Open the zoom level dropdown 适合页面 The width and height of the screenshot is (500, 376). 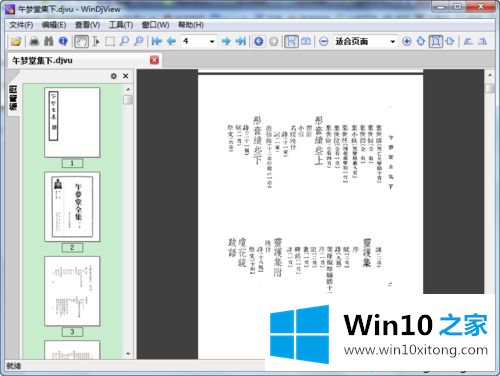click(x=393, y=42)
